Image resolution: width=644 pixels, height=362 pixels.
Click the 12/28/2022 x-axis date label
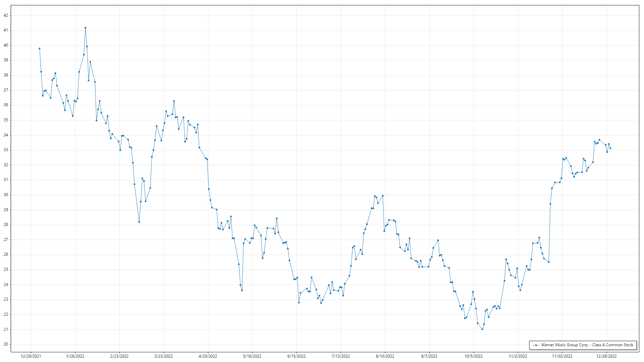coord(606,356)
